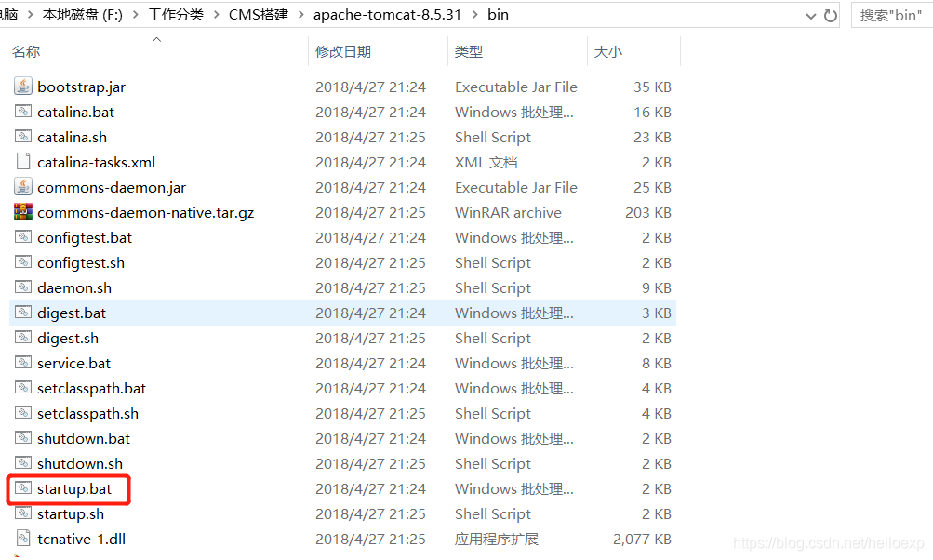Select the file name setclasspath.bat
Viewport: 933px width, 560px height.
tap(92, 388)
